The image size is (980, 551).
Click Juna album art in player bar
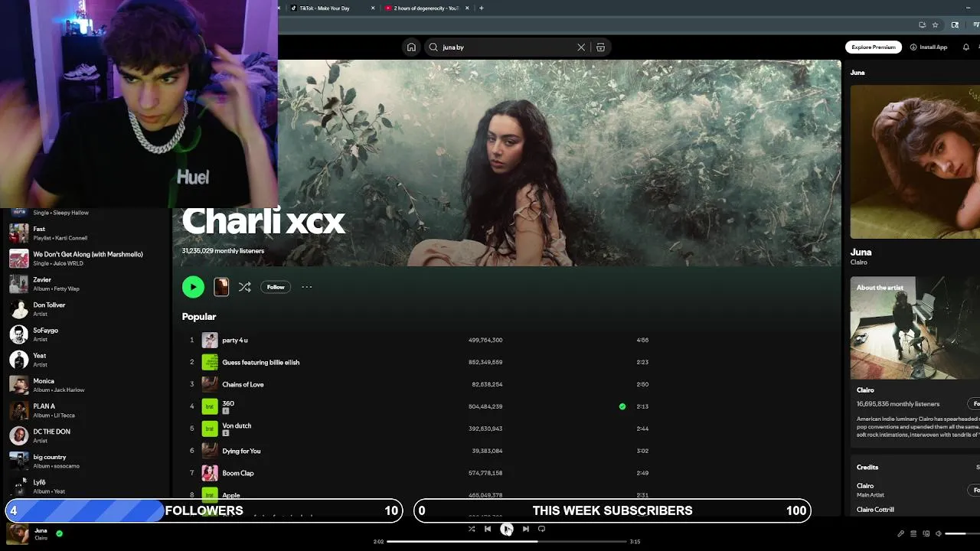click(x=18, y=533)
